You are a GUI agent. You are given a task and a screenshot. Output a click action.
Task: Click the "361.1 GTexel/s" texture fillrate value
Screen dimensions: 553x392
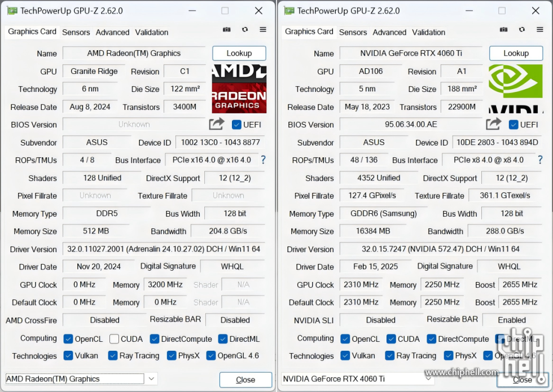point(505,196)
